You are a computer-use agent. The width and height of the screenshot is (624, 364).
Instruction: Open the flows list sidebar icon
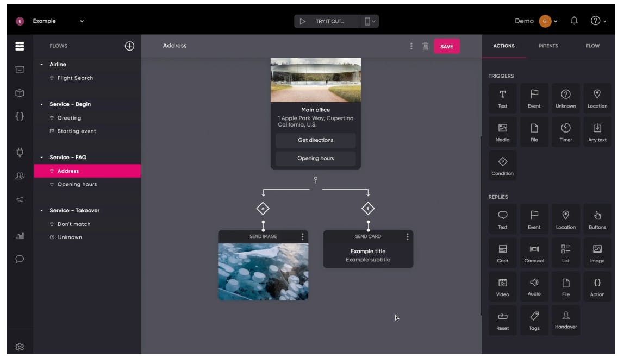[x=20, y=46]
